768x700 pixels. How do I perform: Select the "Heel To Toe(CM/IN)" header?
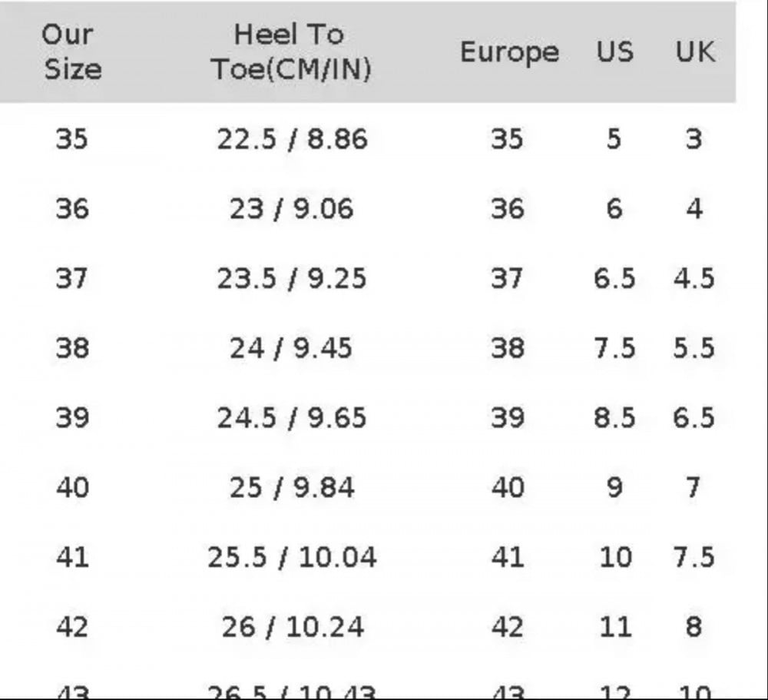coord(290,51)
